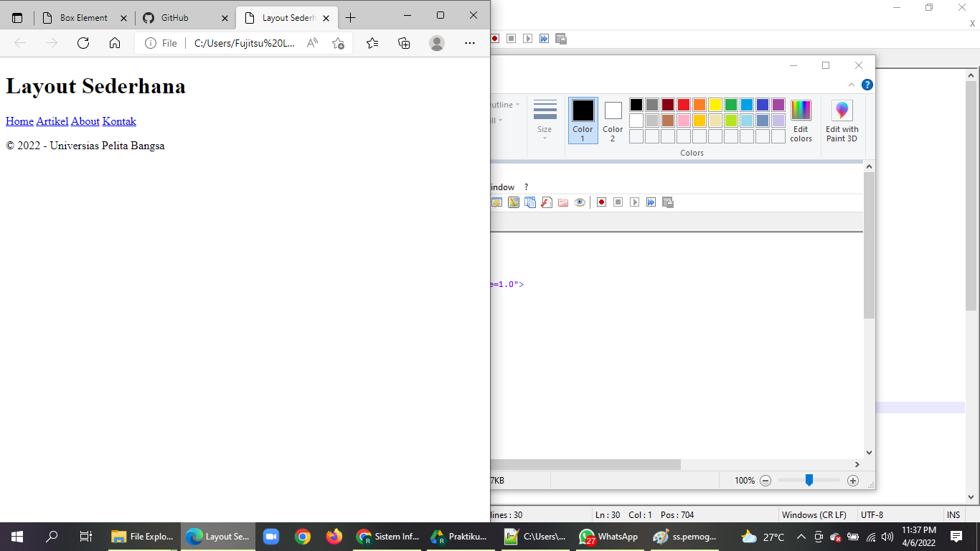Open WhatsApp from the taskbar
980x551 pixels.
[x=609, y=536]
